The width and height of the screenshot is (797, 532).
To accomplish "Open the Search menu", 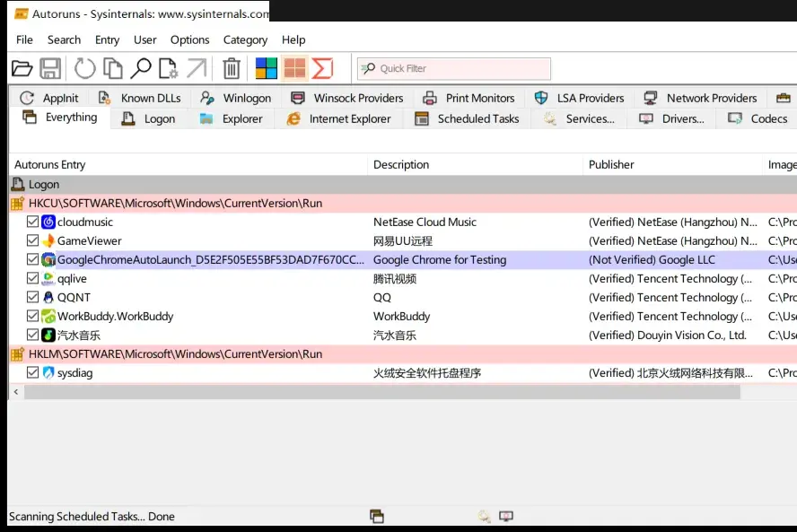I will point(64,39).
